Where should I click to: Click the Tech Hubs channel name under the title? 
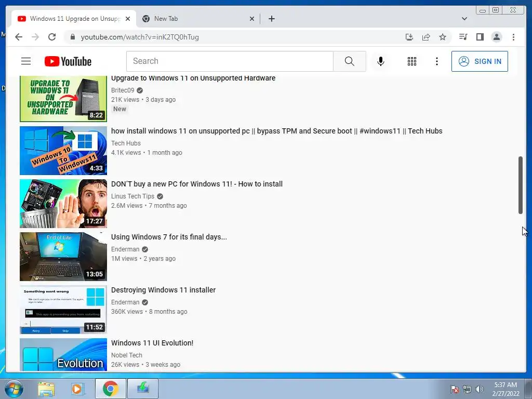[126, 143]
